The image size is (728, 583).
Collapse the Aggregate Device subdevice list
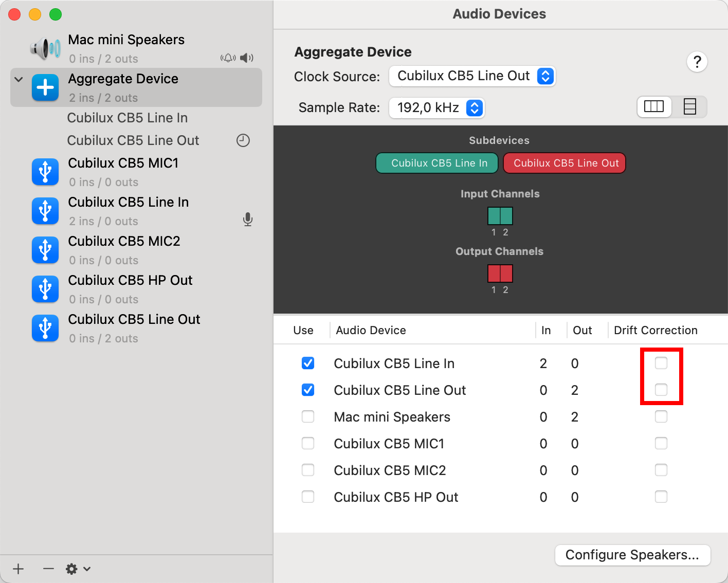(19, 79)
